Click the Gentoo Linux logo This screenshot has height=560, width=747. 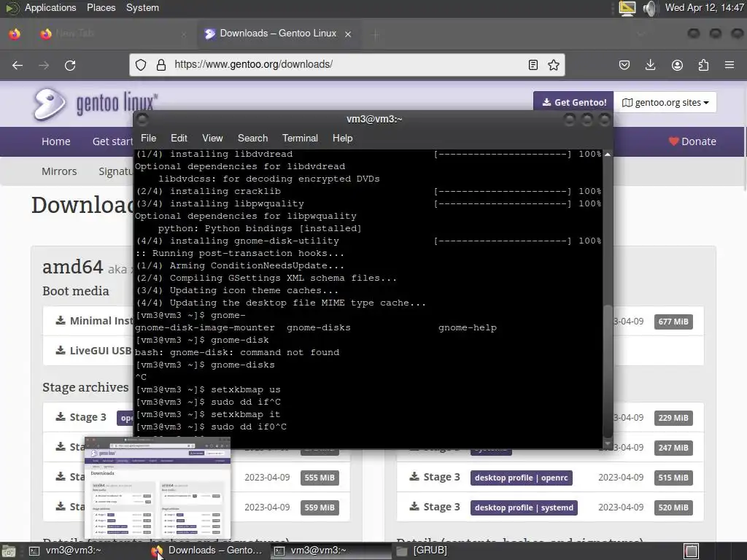coord(94,104)
